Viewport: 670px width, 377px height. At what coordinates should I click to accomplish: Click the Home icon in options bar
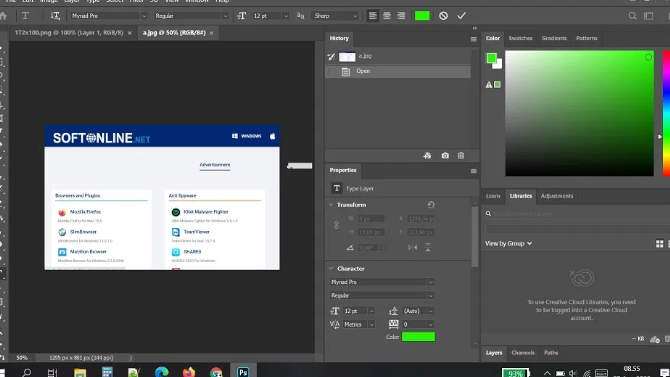(3, 16)
